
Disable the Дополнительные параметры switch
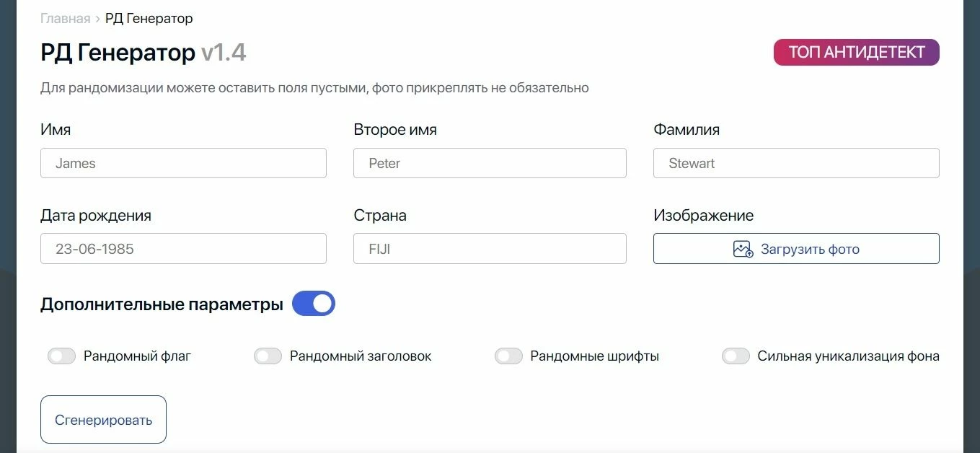click(x=314, y=304)
